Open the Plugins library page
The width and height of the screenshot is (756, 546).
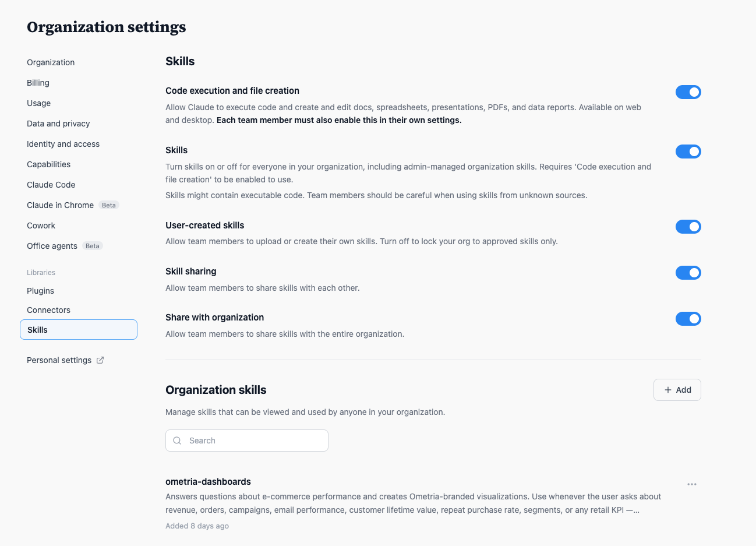point(40,291)
